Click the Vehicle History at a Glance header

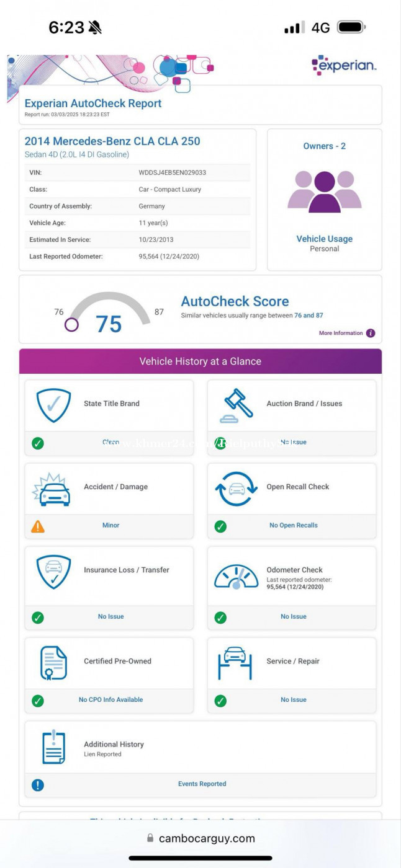(200, 361)
